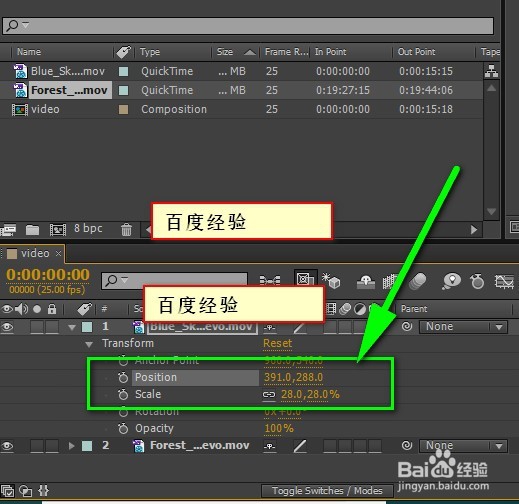Viewport: 519px width, 504px height.
Task: Open the Graph Editor
Action: (504, 281)
